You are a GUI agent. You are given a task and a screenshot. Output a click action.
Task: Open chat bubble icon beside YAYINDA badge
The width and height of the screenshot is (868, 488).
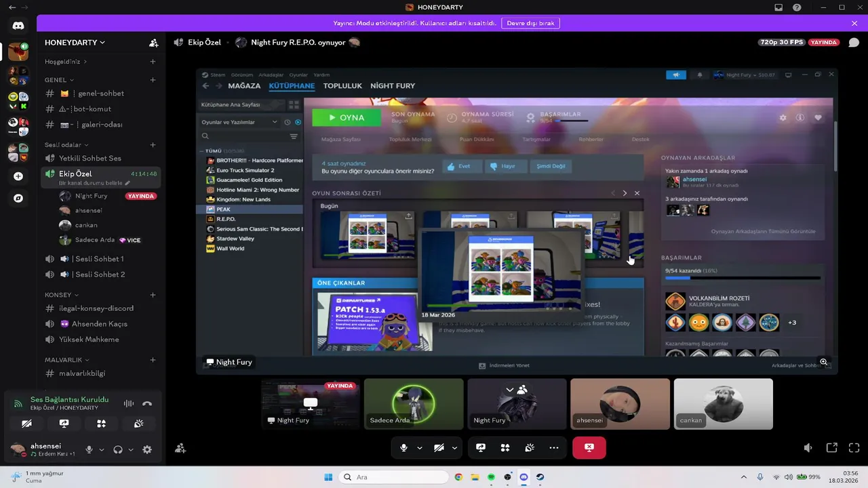click(854, 43)
